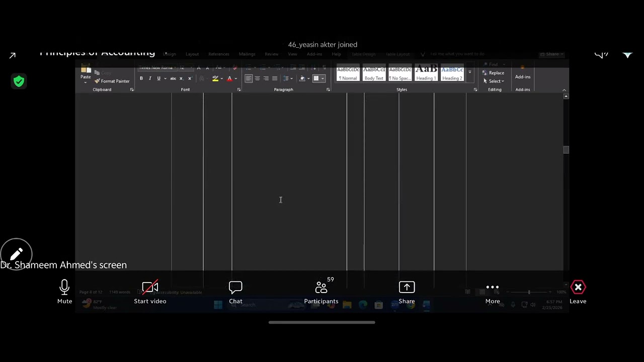Viewport: 644px width, 362px height.
Task: Start video from the meeting toolbar
Action: (x=150, y=292)
